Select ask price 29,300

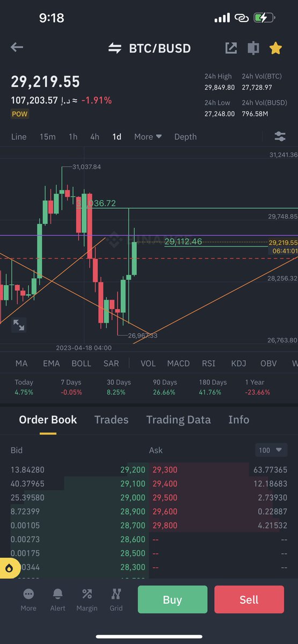coord(165,470)
